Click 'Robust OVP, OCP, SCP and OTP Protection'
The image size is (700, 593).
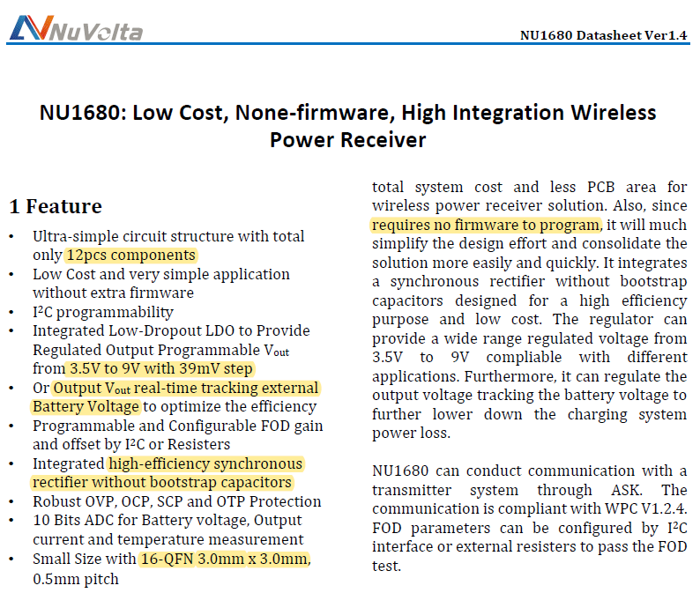click(x=177, y=501)
